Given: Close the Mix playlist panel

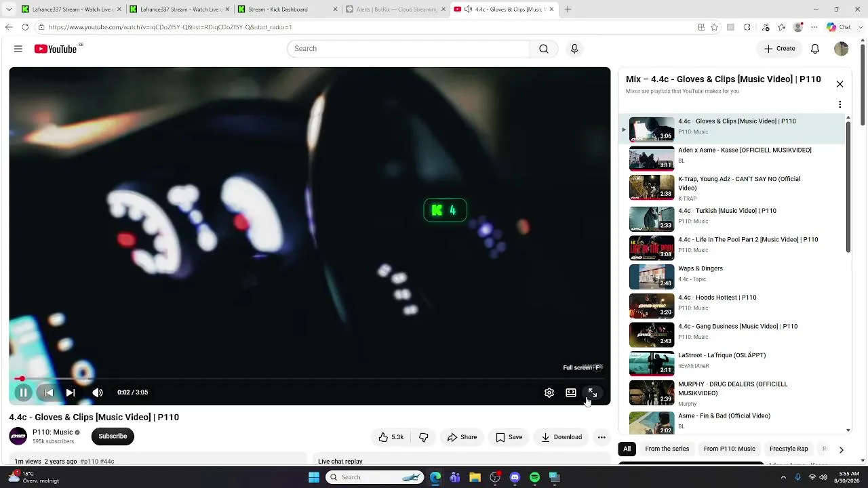Looking at the screenshot, I should (840, 84).
